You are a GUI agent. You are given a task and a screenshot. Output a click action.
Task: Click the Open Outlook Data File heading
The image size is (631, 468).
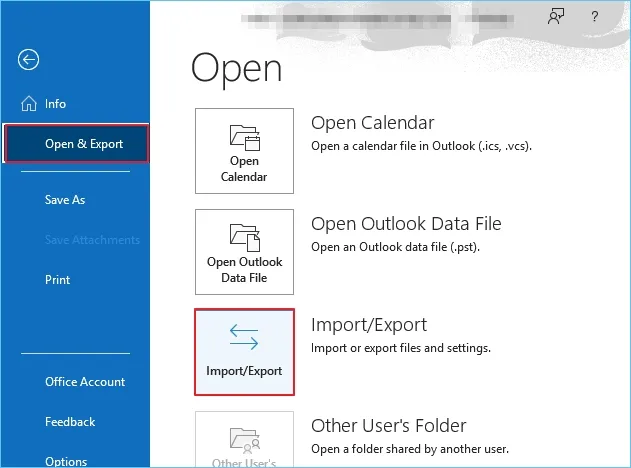pyautogui.click(x=406, y=224)
